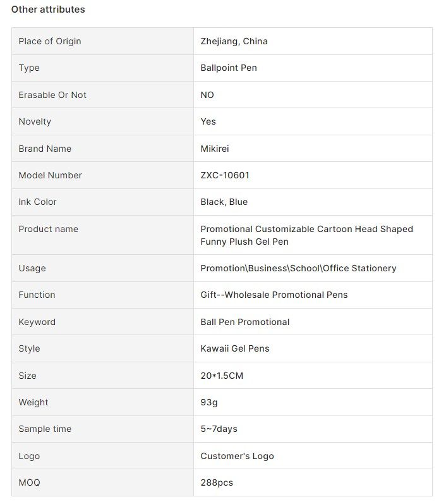Click the model number 'ZXC-10601'
This screenshot has width=446, height=504.
tap(225, 175)
